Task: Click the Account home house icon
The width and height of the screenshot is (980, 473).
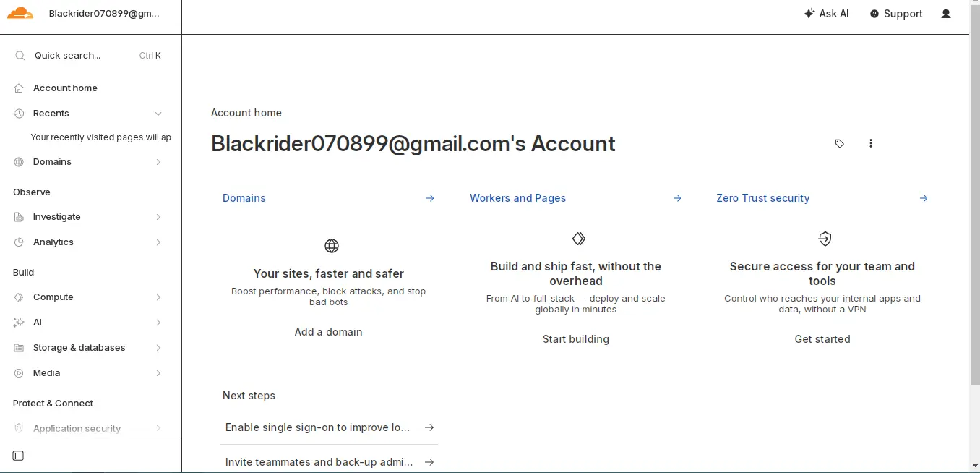Action: click(x=19, y=88)
